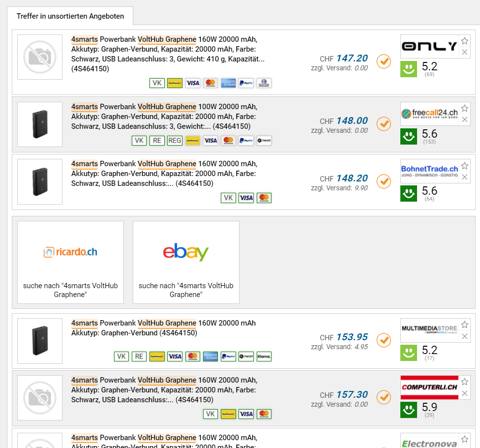Open the ricardo.ch search tile
The image size is (480, 448).
click(x=70, y=262)
